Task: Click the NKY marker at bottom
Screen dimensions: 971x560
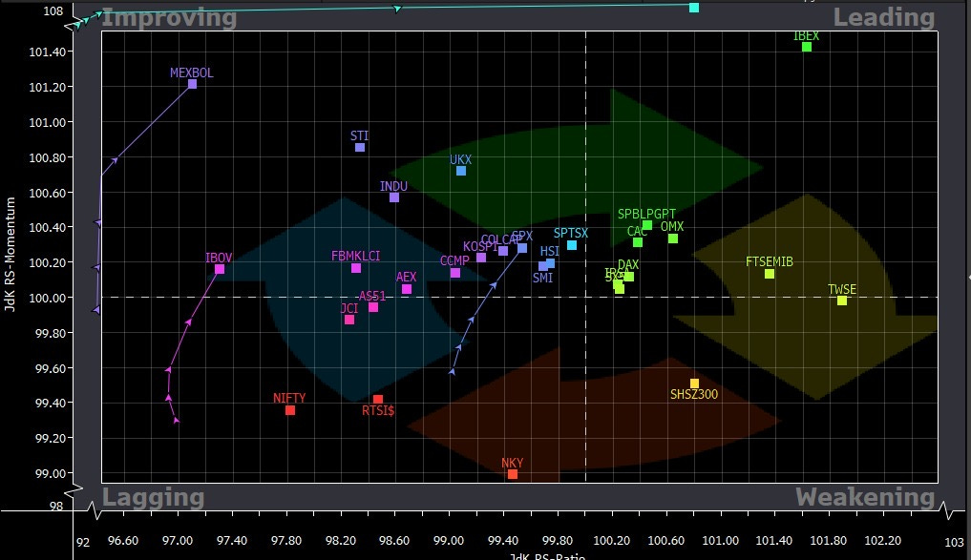Action: pos(512,474)
